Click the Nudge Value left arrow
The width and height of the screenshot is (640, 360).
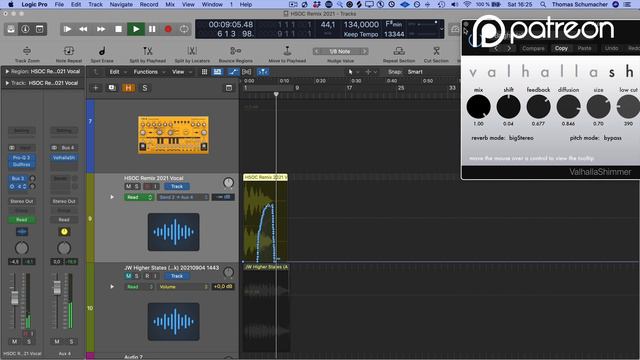click(317, 51)
